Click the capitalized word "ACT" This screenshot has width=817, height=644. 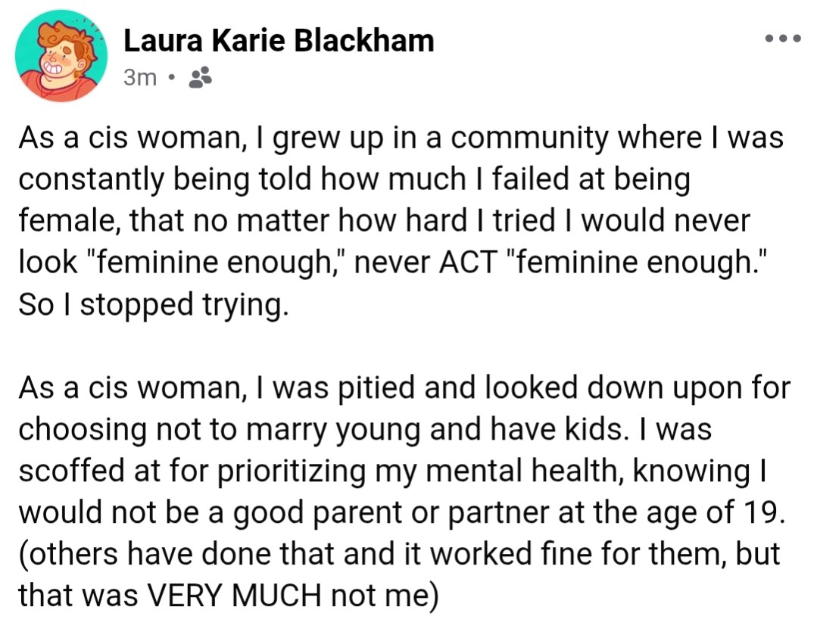(471, 264)
